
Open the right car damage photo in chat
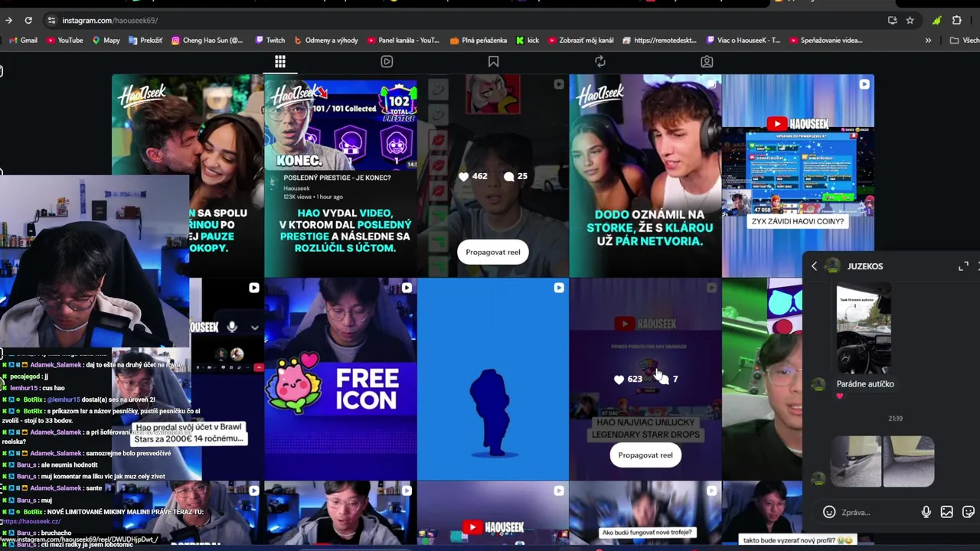909,461
